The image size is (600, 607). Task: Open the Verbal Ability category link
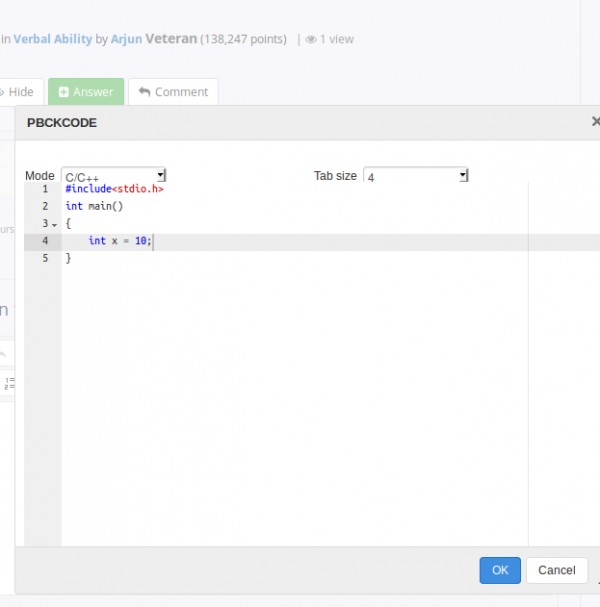point(52,39)
